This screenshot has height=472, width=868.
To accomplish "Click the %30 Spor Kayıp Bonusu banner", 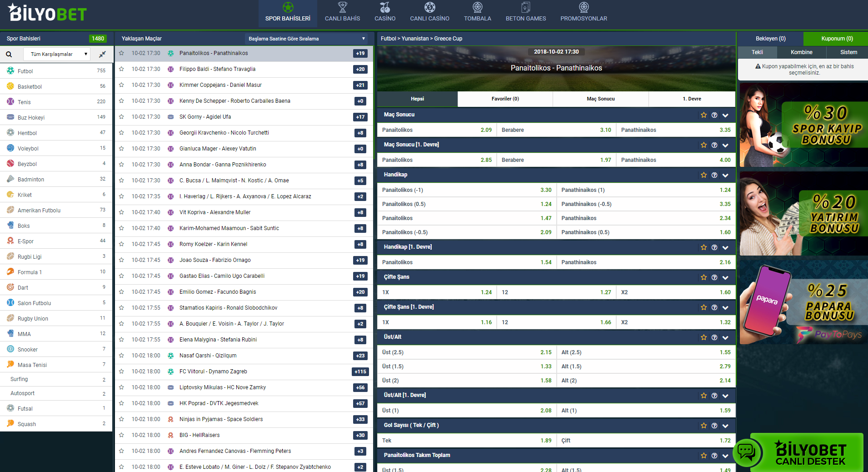I will pos(803,125).
